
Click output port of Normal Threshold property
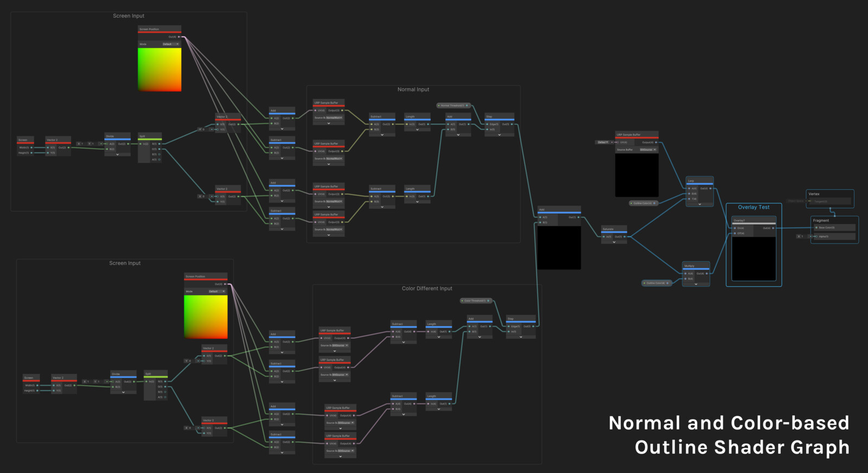pos(467,106)
